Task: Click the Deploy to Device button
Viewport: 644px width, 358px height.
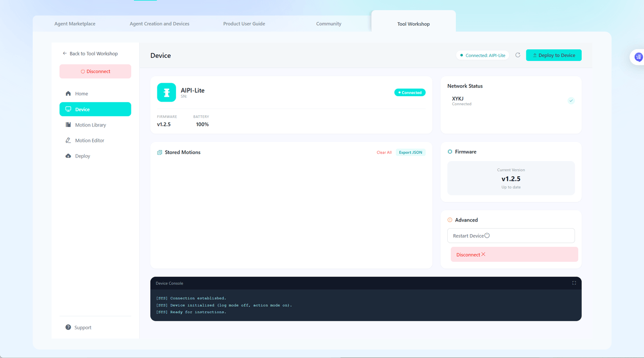Action: coord(553,55)
